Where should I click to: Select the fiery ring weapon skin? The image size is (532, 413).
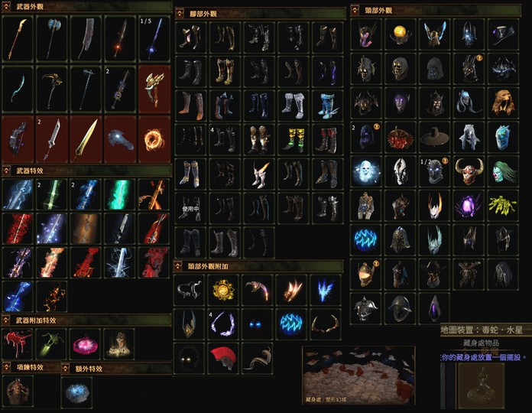154,139
